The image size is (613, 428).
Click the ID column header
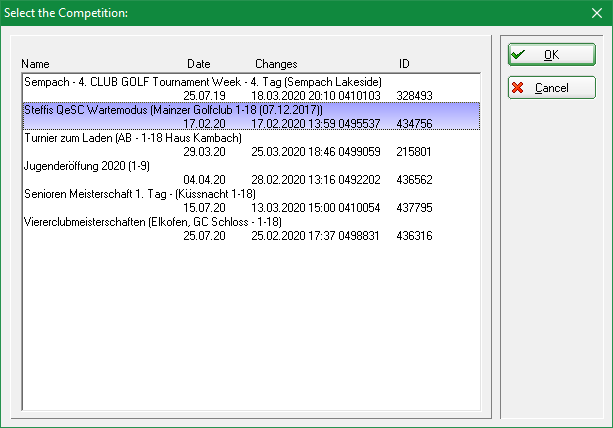pos(404,64)
